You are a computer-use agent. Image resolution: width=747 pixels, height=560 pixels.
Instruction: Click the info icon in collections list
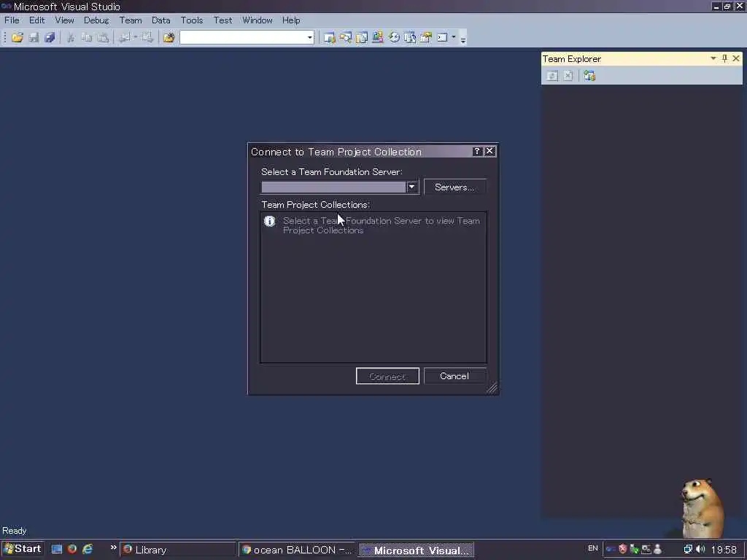(270, 221)
